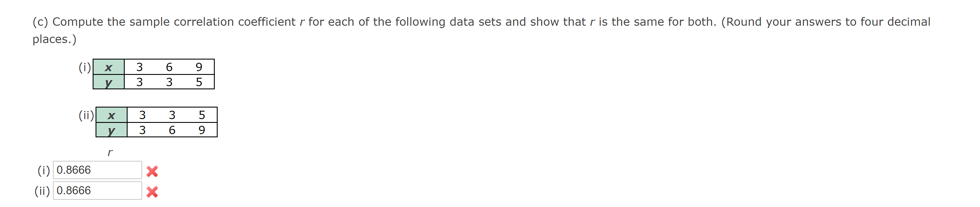Click the first y value 3 in table (i)

pos(140,82)
